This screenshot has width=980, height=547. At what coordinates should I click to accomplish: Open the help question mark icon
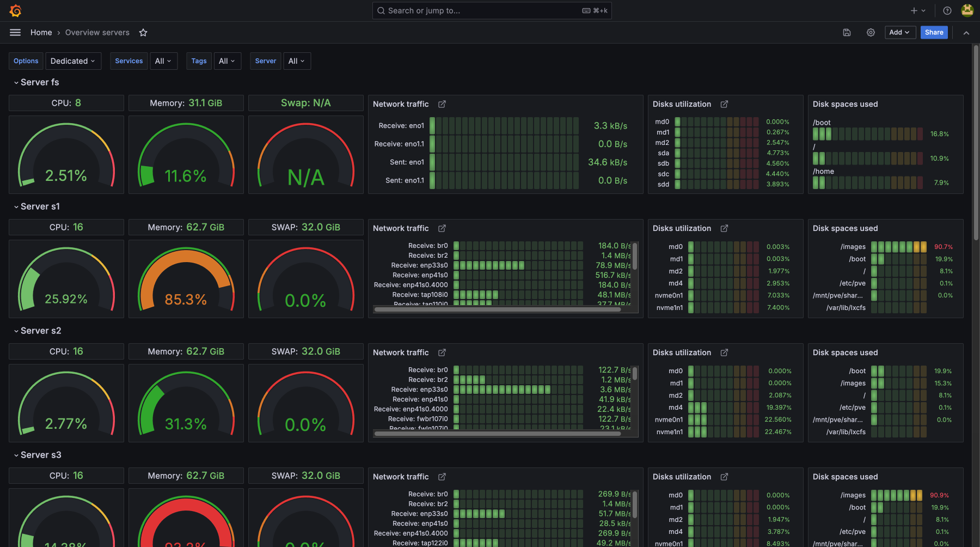(x=947, y=10)
